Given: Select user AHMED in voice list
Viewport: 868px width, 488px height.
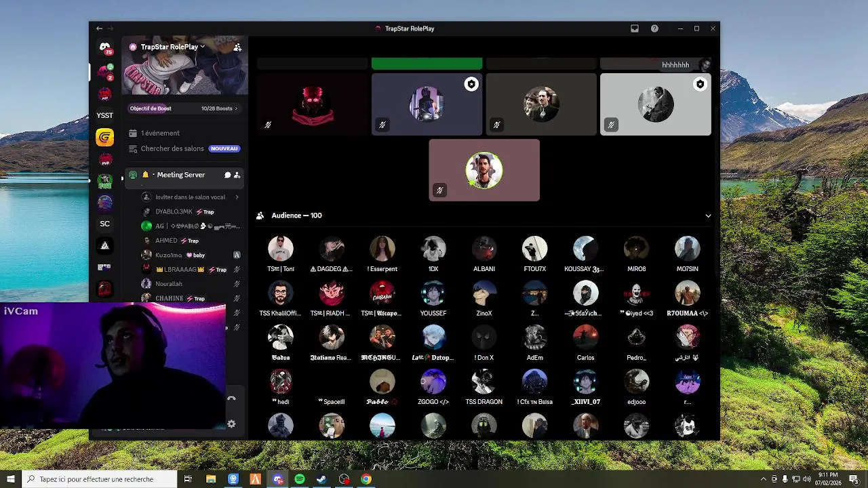Looking at the screenshot, I should pyautogui.click(x=166, y=241).
